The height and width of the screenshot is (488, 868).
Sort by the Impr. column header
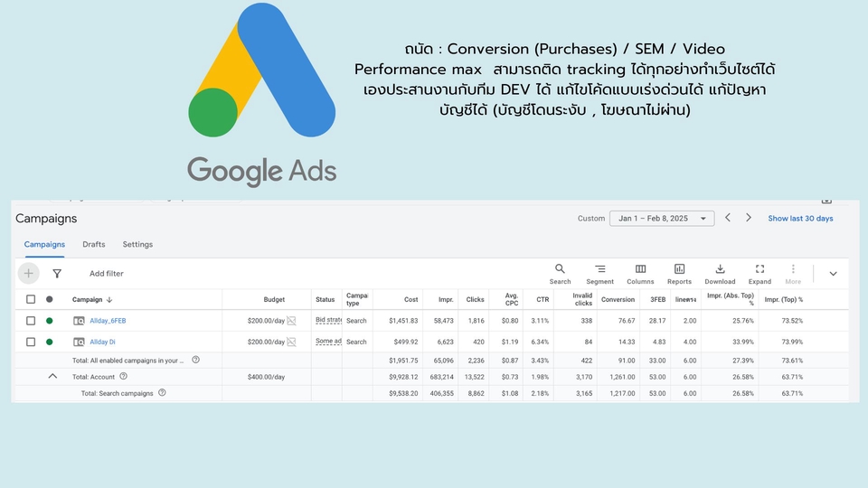(x=446, y=299)
